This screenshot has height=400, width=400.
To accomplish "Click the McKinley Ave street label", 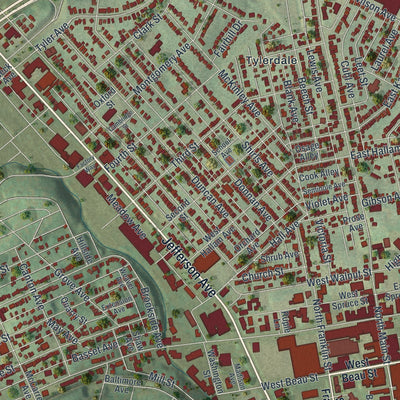I will pyautogui.click(x=239, y=94).
